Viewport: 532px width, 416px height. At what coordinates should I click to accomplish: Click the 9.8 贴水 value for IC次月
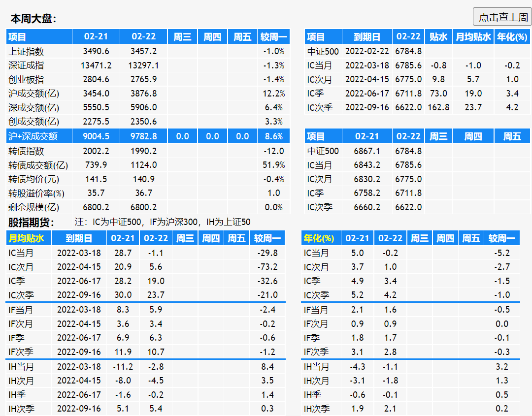(x=438, y=79)
